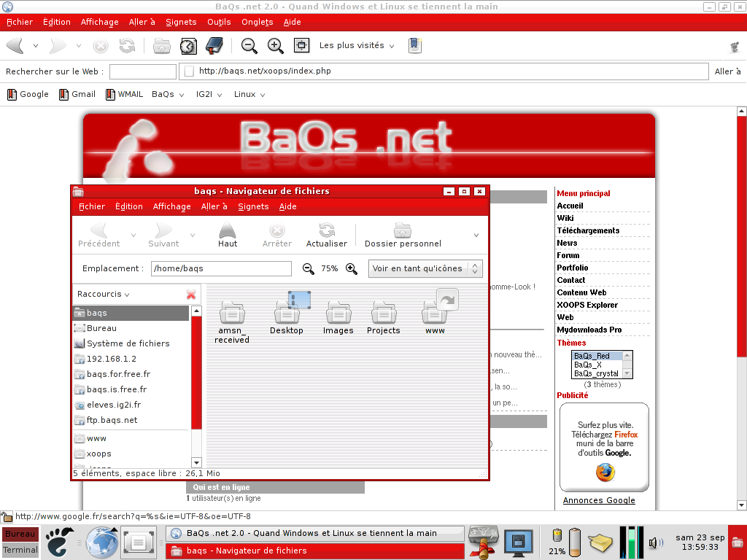Click Téléchargements in Menu principal
The image size is (747, 560).
tap(589, 230)
